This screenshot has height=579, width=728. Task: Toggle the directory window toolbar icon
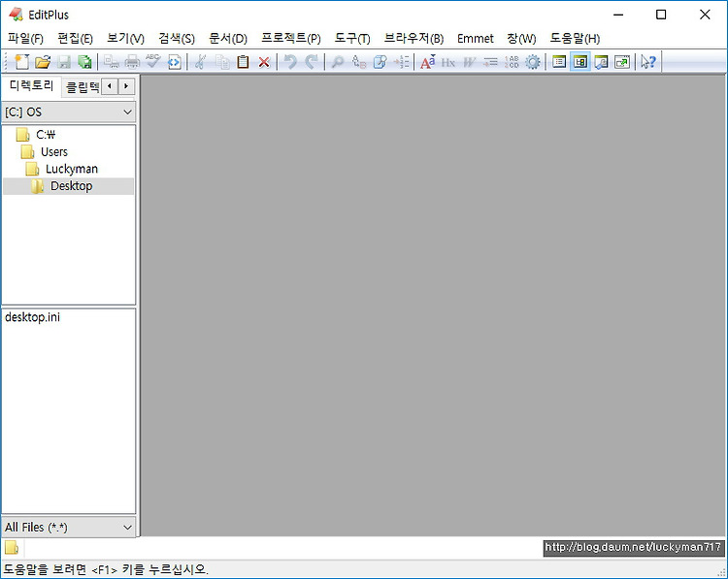tap(559, 62)
